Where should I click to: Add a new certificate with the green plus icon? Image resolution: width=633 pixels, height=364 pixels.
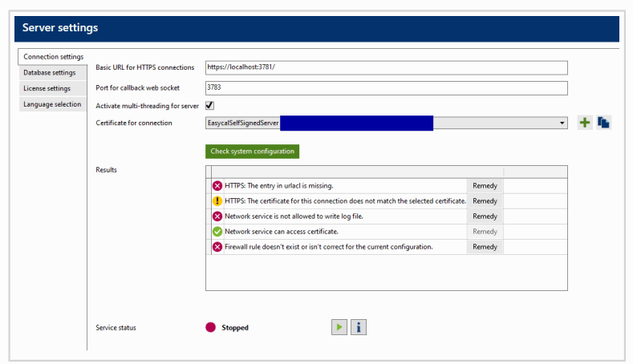click(x=585, y=123)
